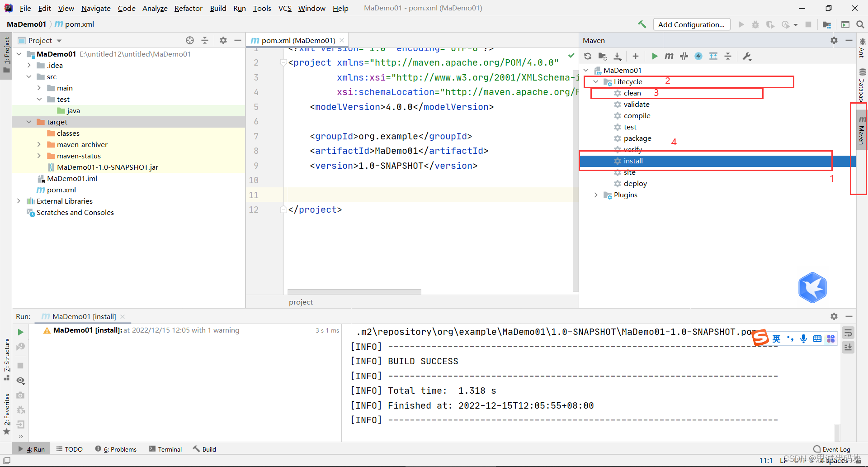Viewport: 868px width, 467px height.
Task: Click the green Build Project hammer icon
Action: 642,24
